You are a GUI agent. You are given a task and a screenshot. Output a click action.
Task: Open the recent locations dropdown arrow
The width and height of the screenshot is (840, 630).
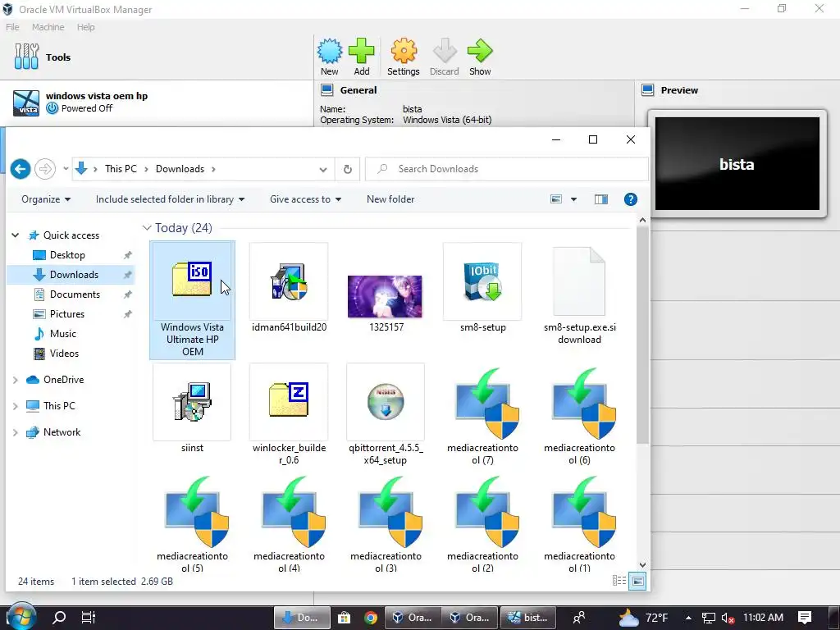[x=66, y=169]
